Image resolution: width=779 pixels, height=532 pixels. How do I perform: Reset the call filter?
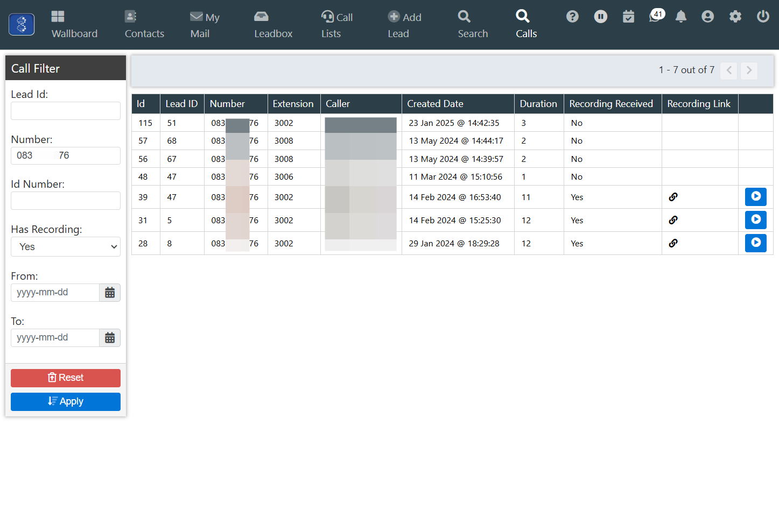pos(66,378)
